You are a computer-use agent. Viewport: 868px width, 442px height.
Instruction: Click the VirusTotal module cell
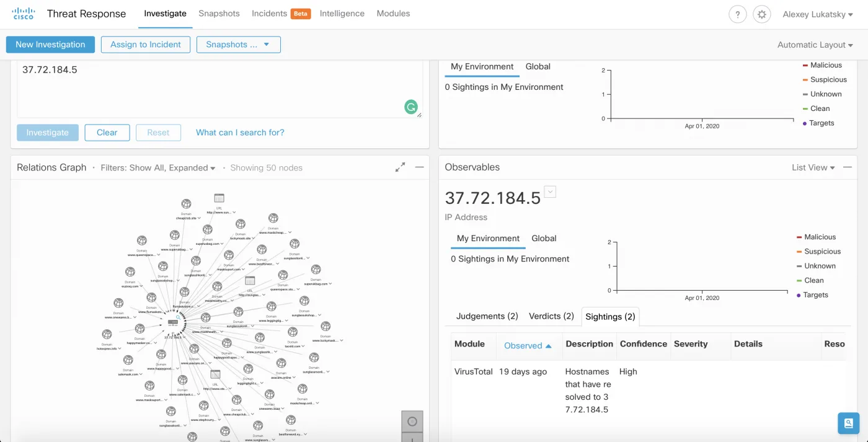tap(474, 372)
